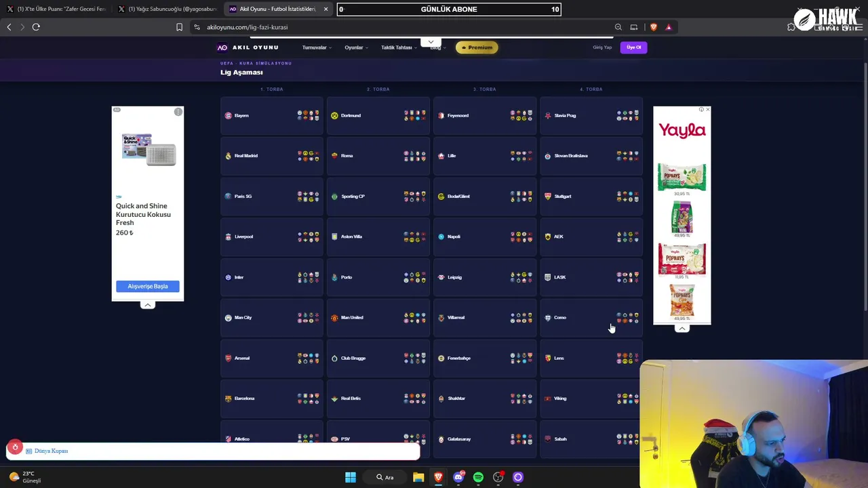Image resolution: width=868 pixels, height=488 pixels.
Task: Click the Napoli club crest
Action: (x=441, y=237)
